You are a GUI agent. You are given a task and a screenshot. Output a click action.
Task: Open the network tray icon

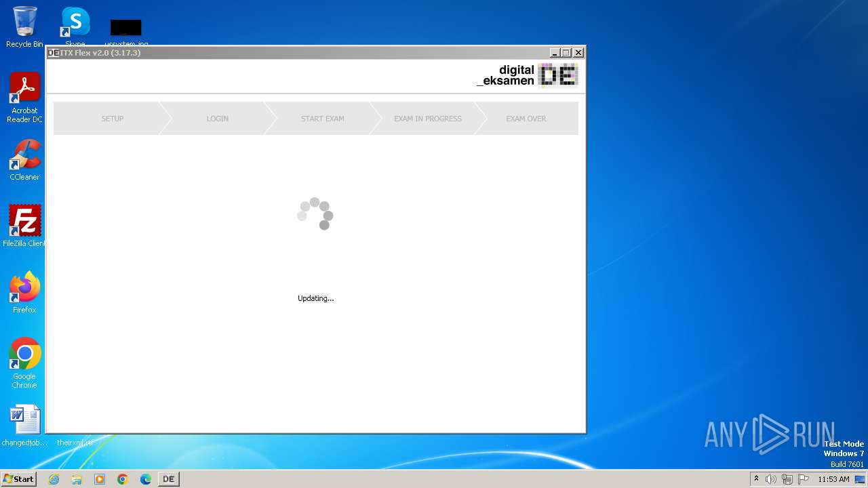click(787, 479)
